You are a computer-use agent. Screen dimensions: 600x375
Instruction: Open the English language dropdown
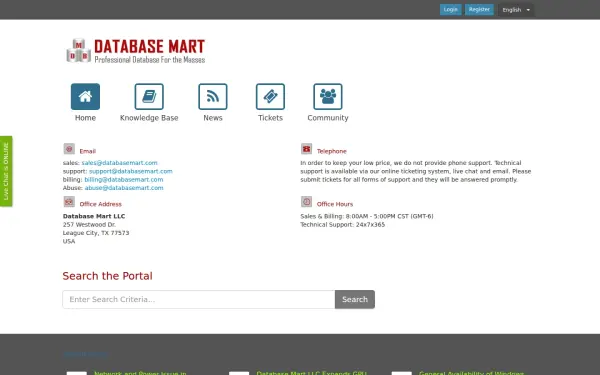point(516,10)
